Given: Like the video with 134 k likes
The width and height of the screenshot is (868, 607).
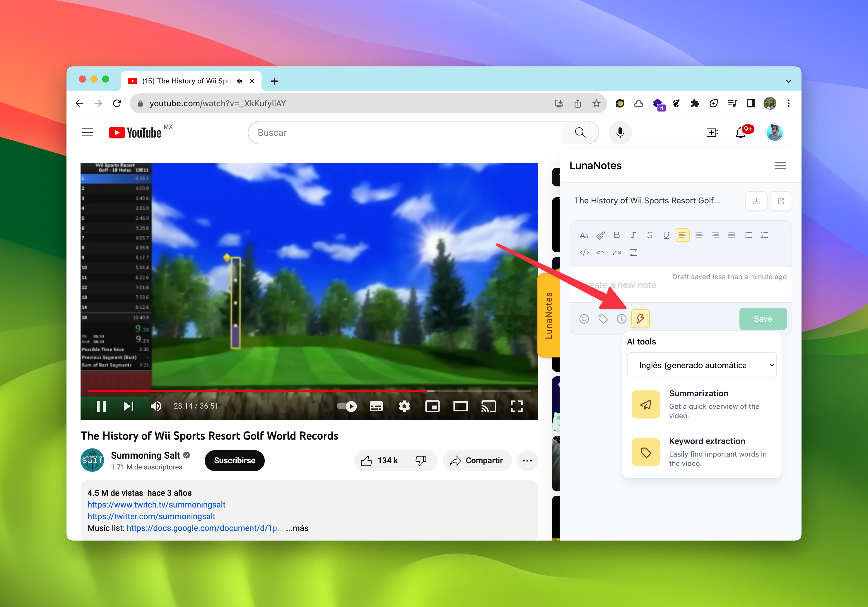Looking at the screenshot, I should 380,460.
